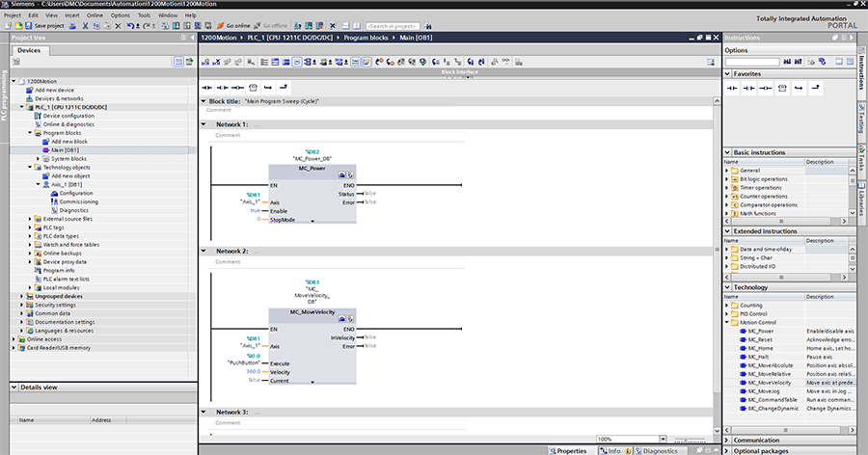Open Devices & networks in project tree

coord(59,98)
